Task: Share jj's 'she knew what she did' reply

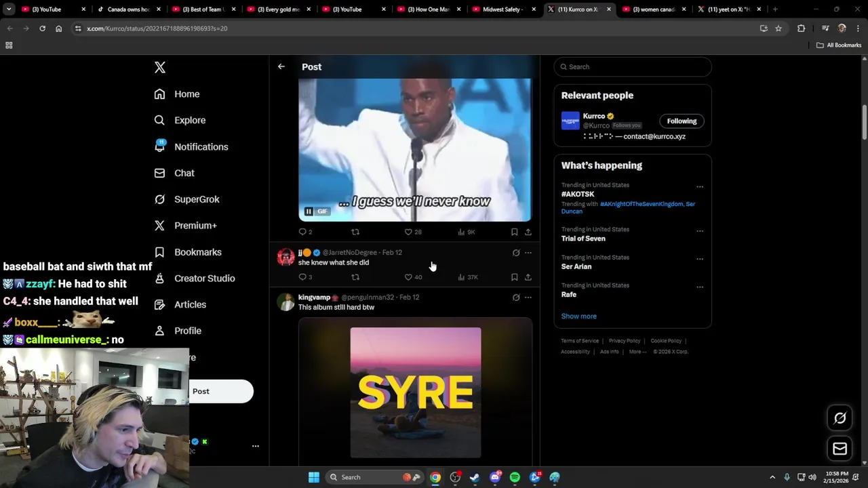Action: coord(528,277)
